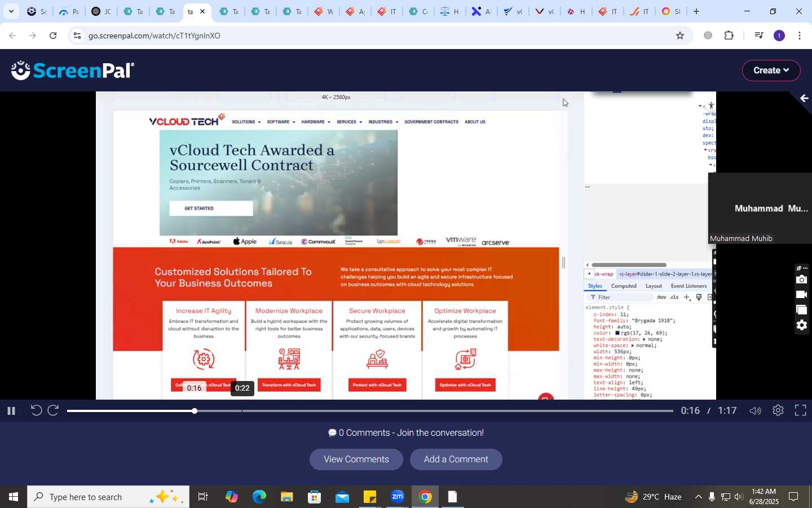The width and height of the screenshot is (812, 508).
Task: Open a new browser tab
Action: (x=696, y=11)
